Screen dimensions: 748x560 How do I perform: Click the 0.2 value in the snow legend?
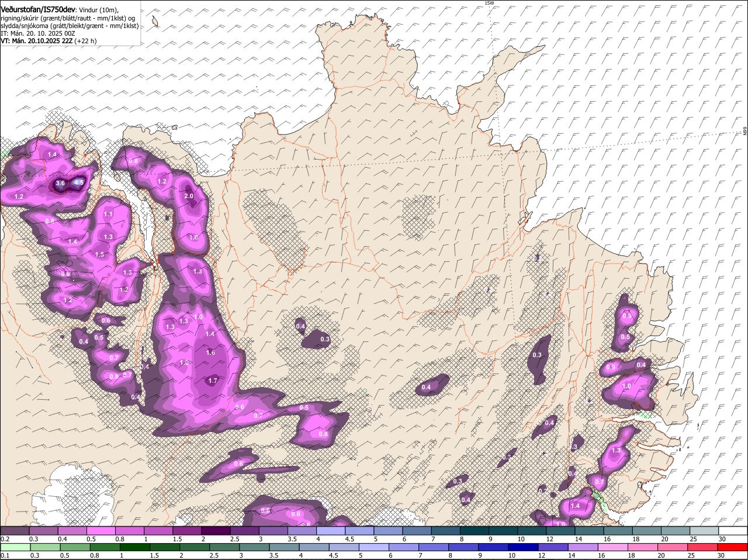pyautogui.click(x=5, y=538)
